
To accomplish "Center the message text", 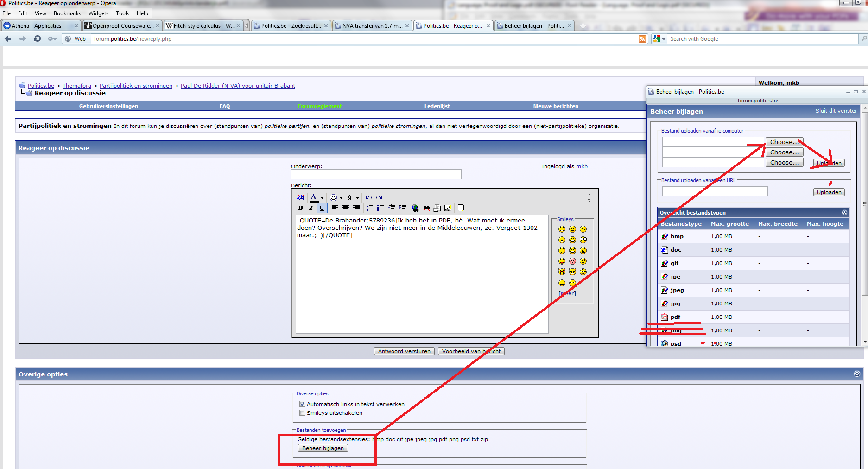I will (x=346, y=208).
